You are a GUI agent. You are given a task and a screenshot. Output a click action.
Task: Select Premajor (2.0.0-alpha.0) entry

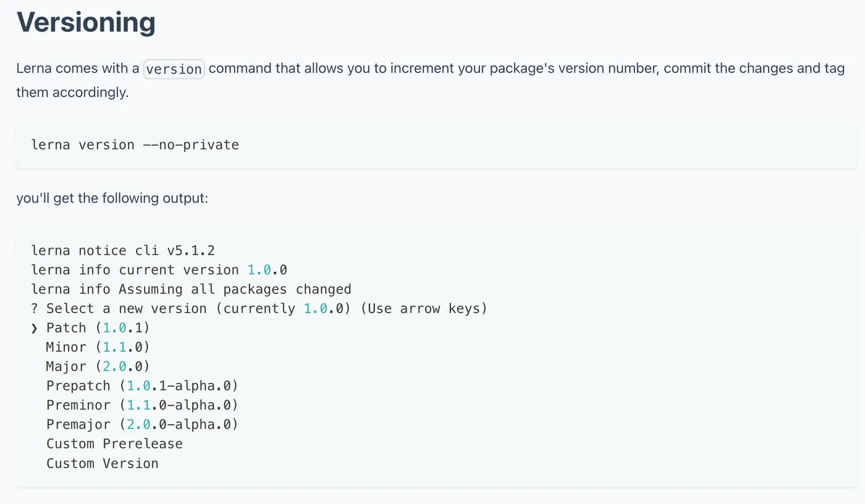click(x=142, y=424)
